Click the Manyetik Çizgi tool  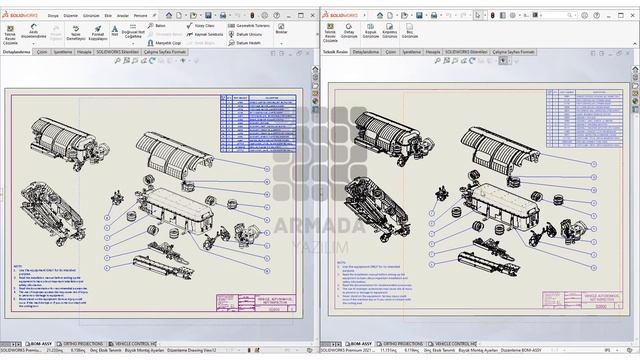click(164, 43)
